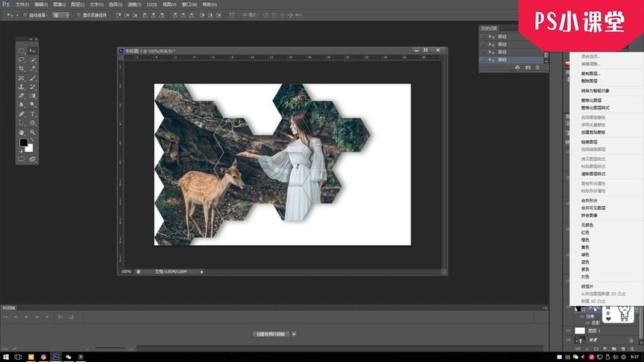Select the Hand tool
This screenshot has width=644, height=362.
tap(22, 132)
